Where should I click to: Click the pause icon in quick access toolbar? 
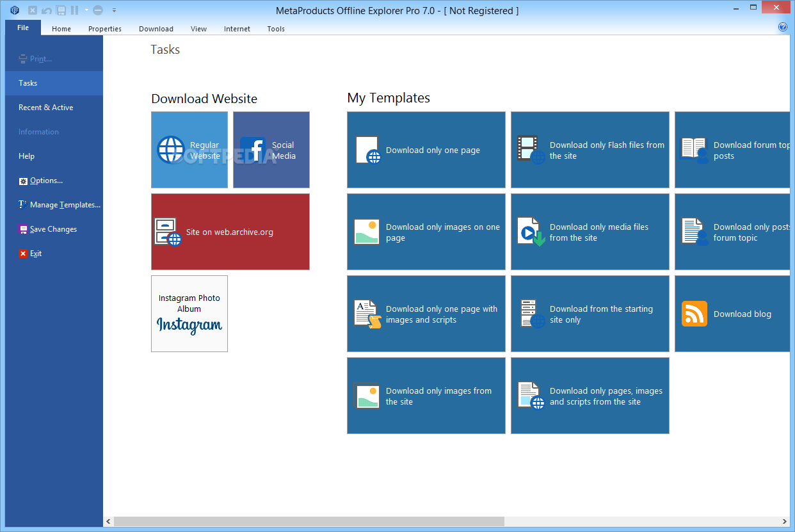click(75, 10)
